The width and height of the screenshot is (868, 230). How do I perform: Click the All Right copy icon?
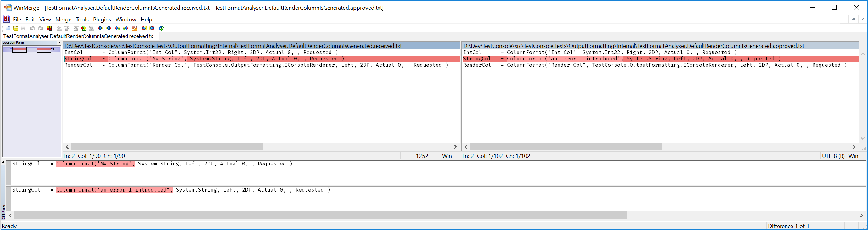(x=144, y=28)
